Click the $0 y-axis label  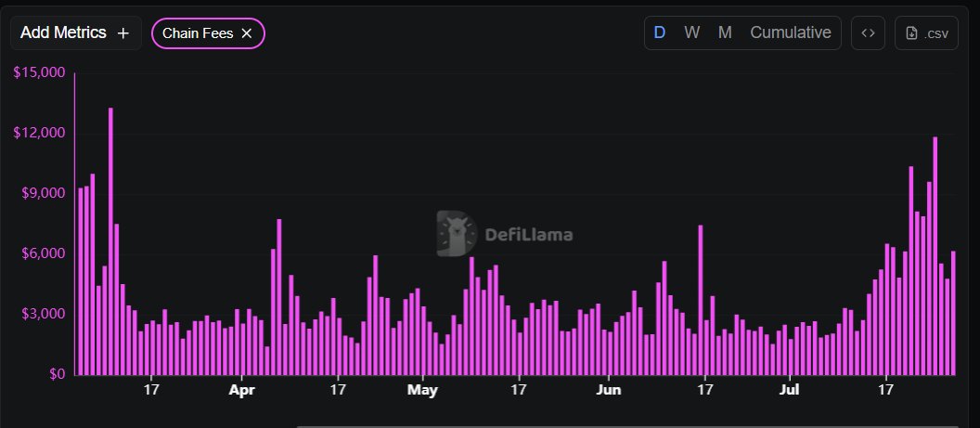click(x=57, y=374)
